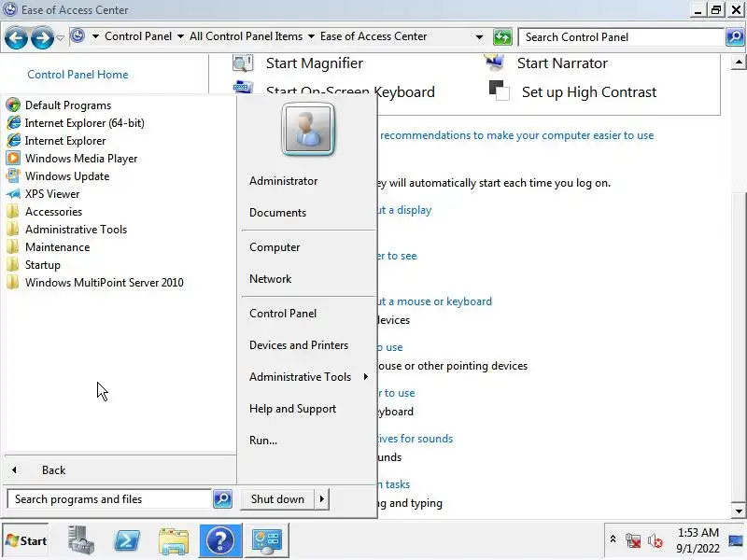Open PowerShell from the taskbar
Image resolution: width=747 pixels, height=560 pixels.
tap(126, 540)
